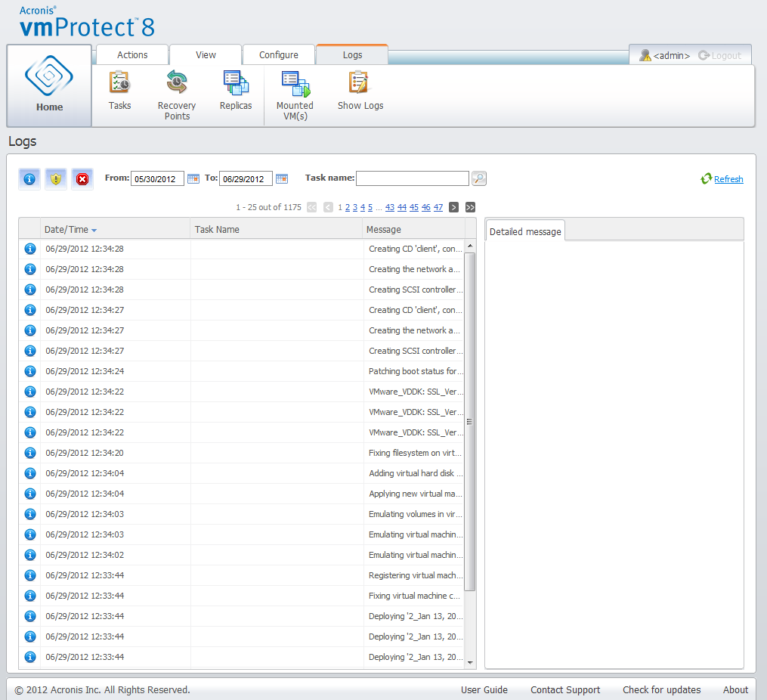Search logs by task name
Viewport: 767px width, 700px height.
click(479, 178)
